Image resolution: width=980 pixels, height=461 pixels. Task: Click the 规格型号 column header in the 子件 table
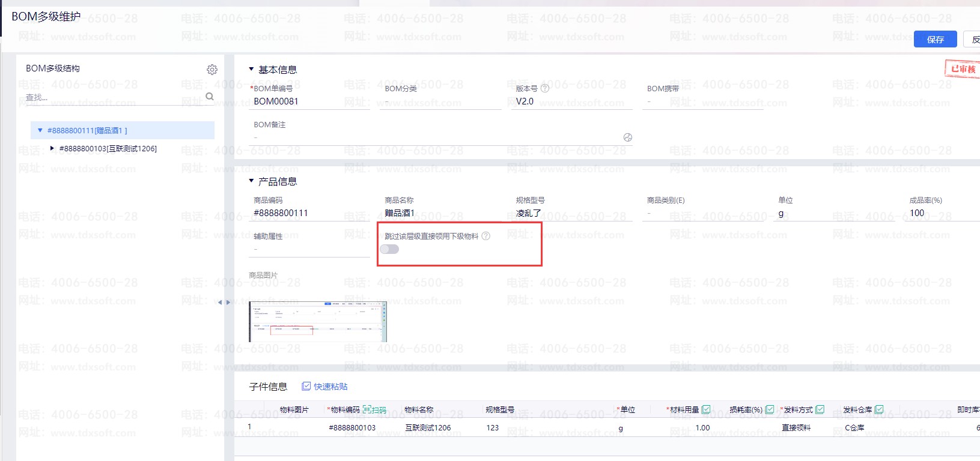click(500, 410)
